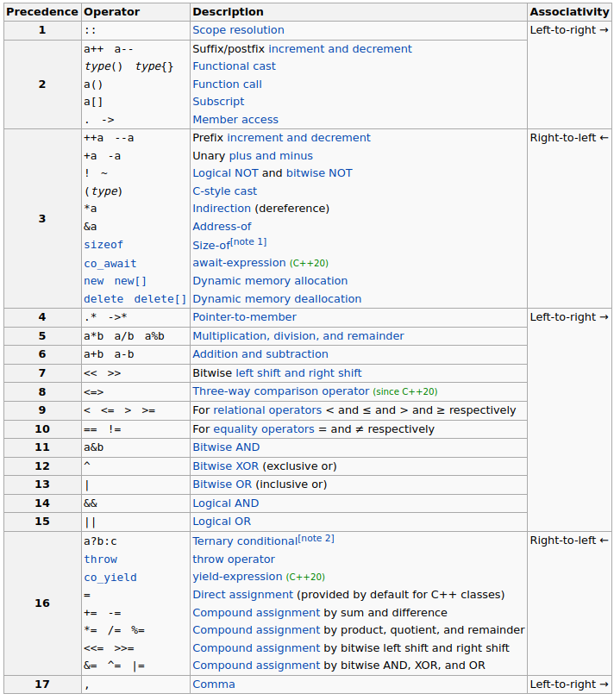Open Multiplication, division, and remainder link
The image size is (614, 700).
(x=298, y=336)
